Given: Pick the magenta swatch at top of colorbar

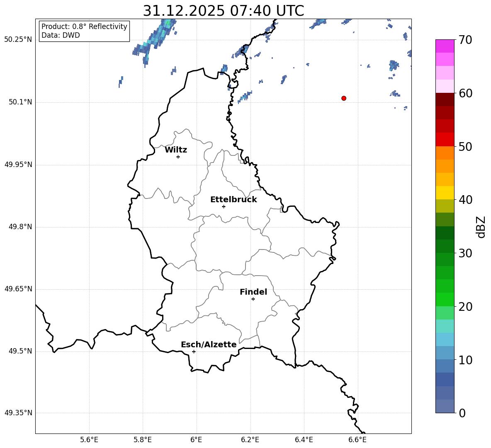Looking at the screenshot, I should (x=445, y=46).
